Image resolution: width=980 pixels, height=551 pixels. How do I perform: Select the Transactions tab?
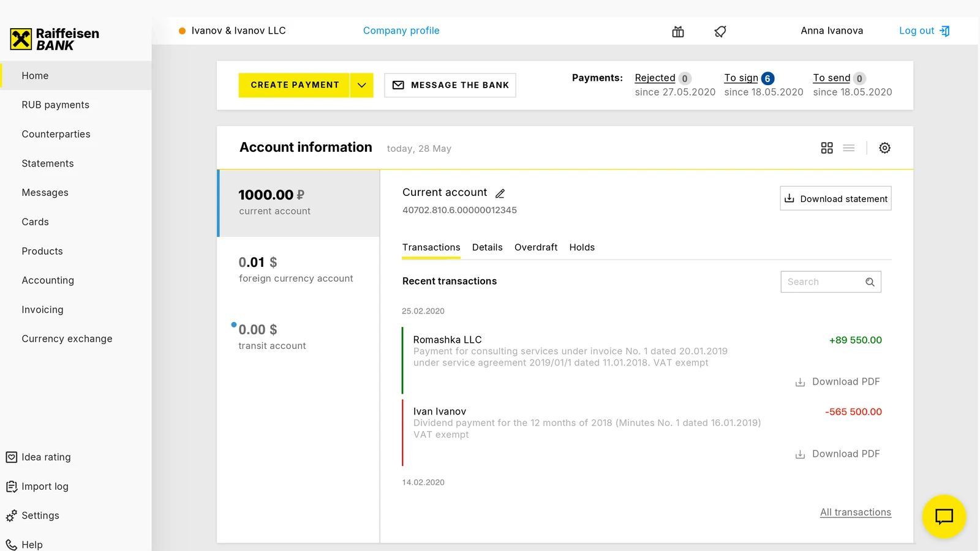click(x=431, y=247)
